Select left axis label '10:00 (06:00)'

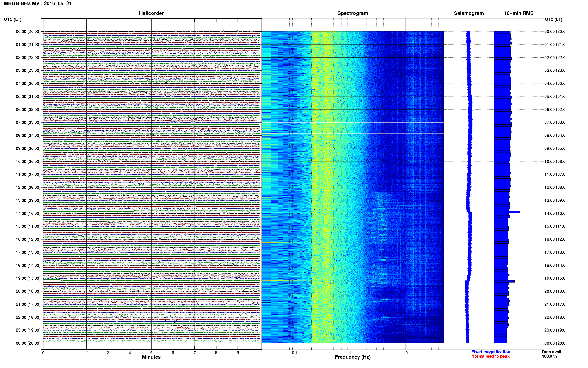point(28,161)
